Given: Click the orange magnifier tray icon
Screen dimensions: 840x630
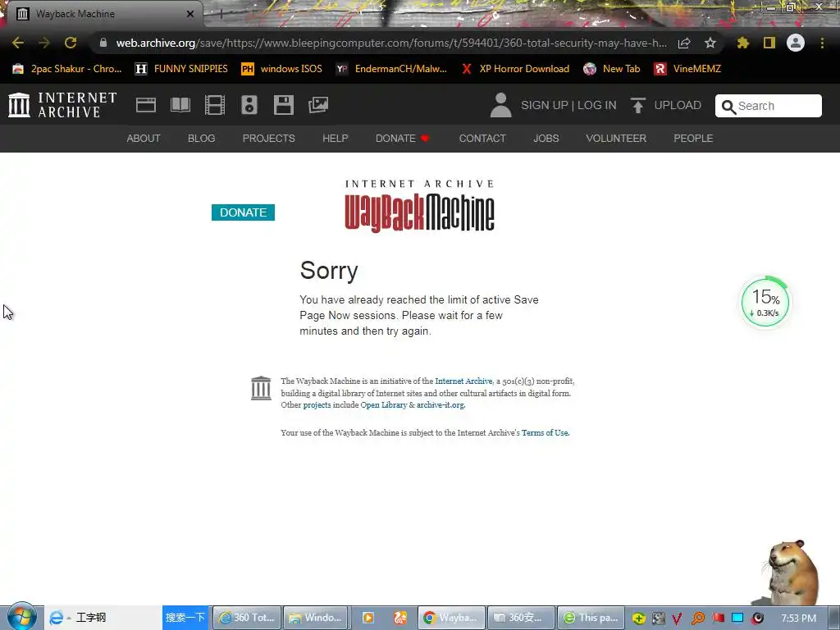Looking at the screenshot, I should [x=697, y=619].
